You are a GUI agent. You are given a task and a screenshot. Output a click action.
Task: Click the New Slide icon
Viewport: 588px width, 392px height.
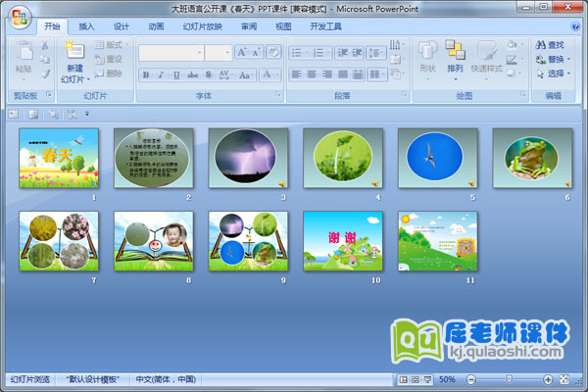[74, 49]
